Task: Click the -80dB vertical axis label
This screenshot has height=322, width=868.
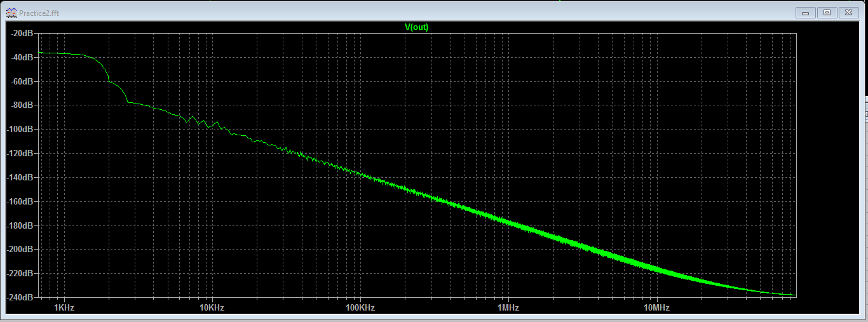Action: [22, 105]
